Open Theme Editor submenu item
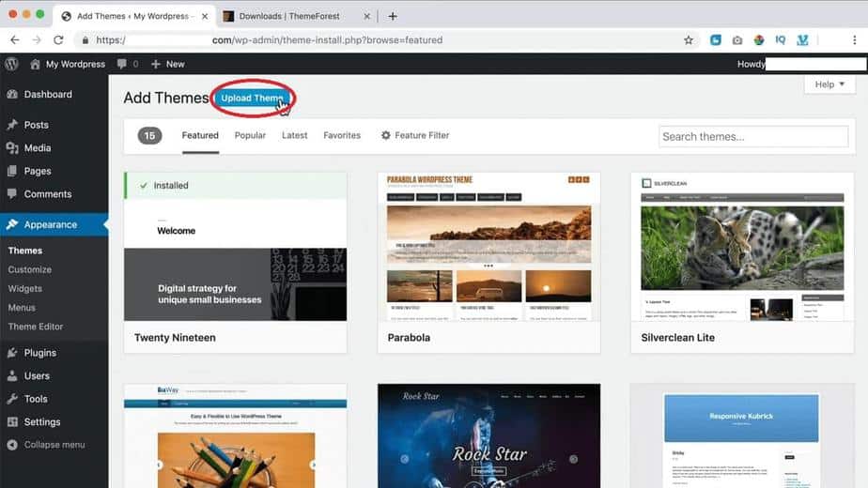Screen dimensions: 868x488 36,327
